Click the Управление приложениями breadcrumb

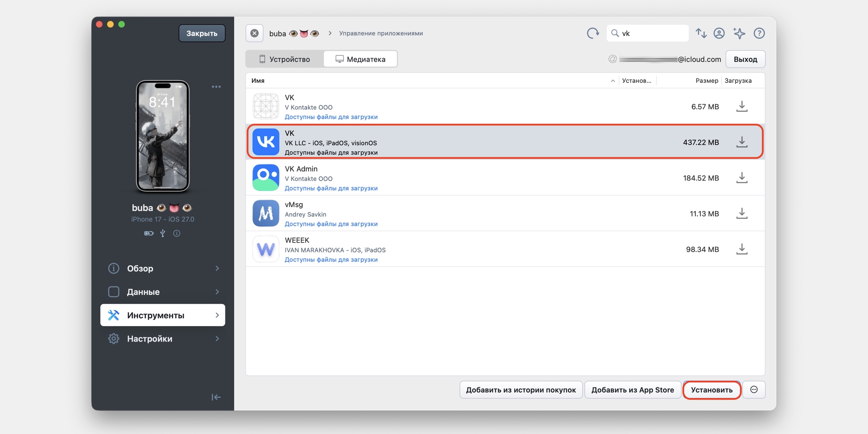tap(381, 33)
